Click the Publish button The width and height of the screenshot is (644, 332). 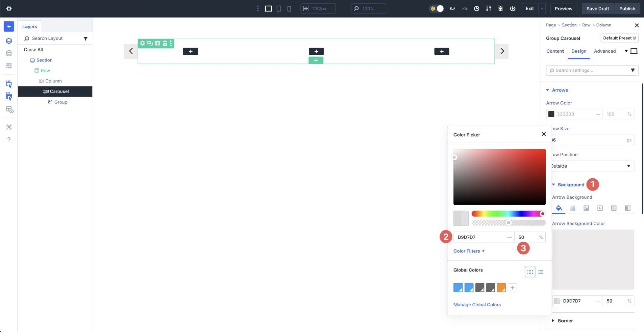(x=627, y=8)
